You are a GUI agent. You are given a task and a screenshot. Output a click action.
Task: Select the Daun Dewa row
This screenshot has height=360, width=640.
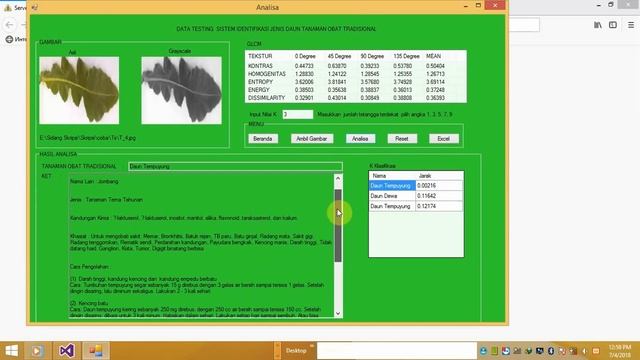point(416,196)
